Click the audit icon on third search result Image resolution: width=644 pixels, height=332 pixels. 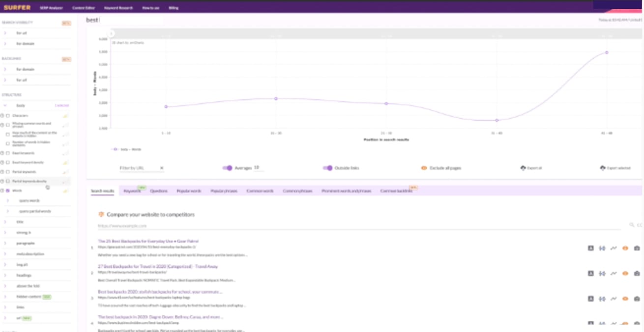(x=590, y=299)
